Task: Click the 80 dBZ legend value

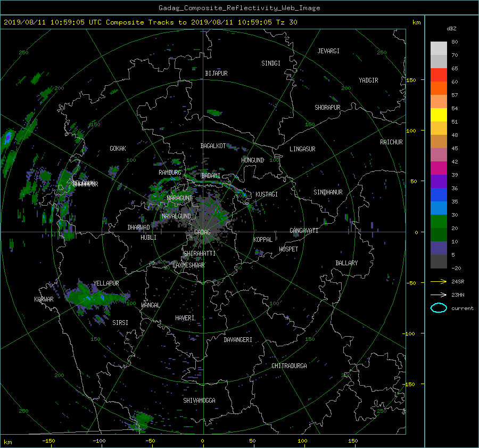Action: pyautogui.click(x=455, y=42)
